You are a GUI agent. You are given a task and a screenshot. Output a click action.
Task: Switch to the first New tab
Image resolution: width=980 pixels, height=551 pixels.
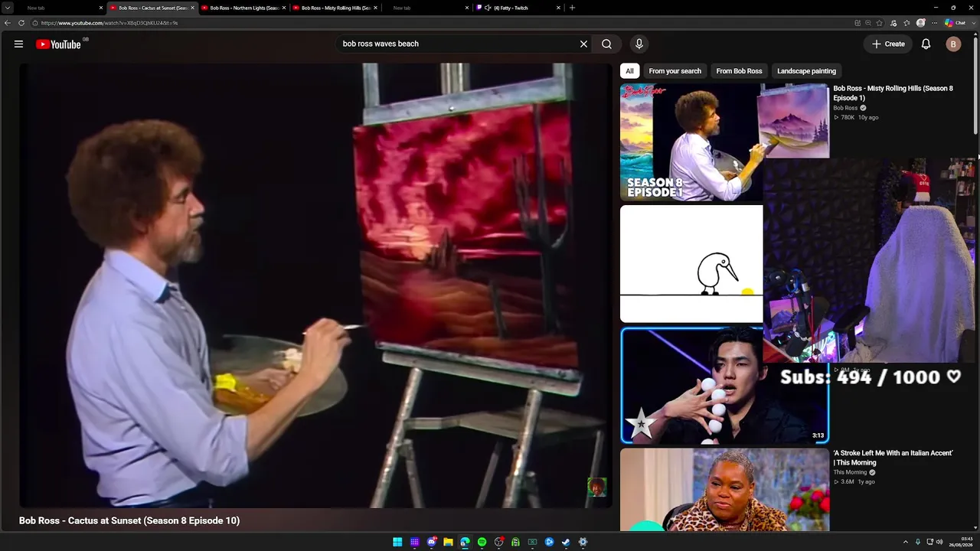pyautogui.click(x=60, y=8)
